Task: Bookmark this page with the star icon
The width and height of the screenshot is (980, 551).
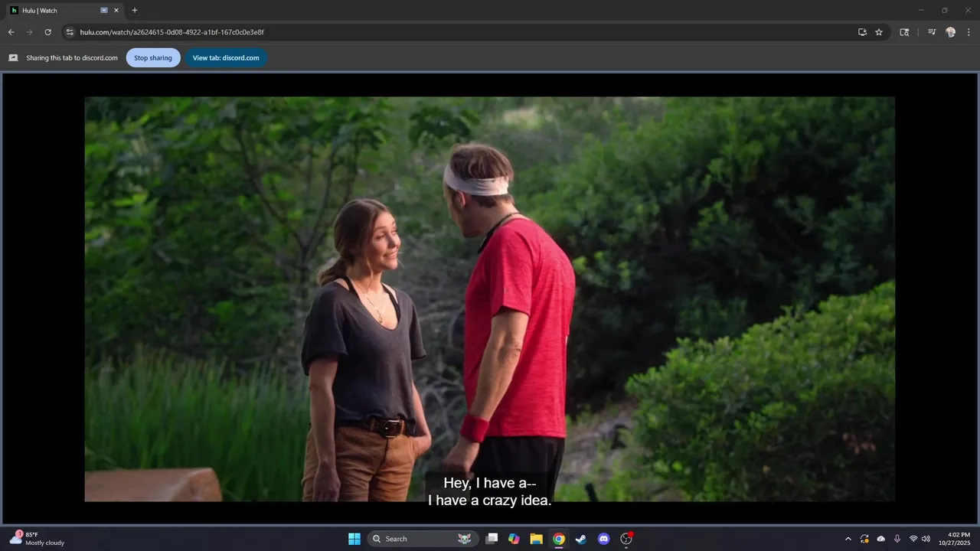Action: [x=879, y=32]
